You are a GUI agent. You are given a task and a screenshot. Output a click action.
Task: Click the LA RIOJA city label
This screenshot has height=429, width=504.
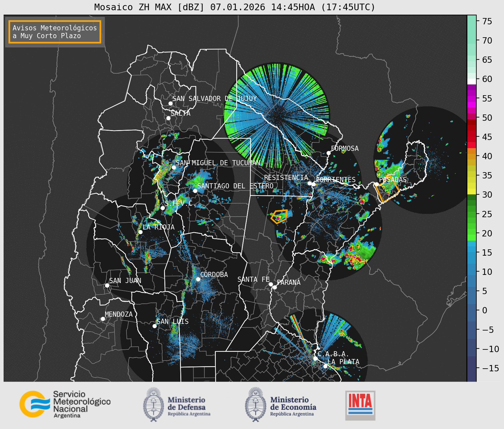(158, 227)
